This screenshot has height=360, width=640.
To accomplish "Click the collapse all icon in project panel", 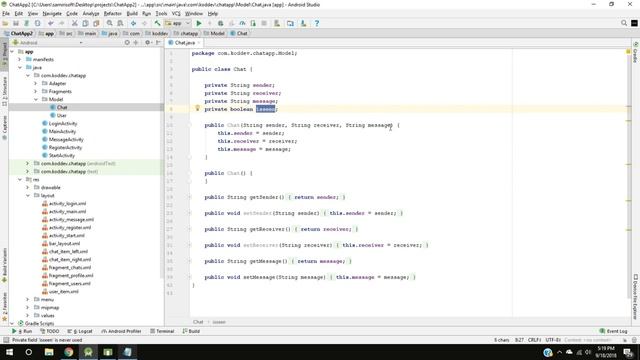I will pos(136,42).
